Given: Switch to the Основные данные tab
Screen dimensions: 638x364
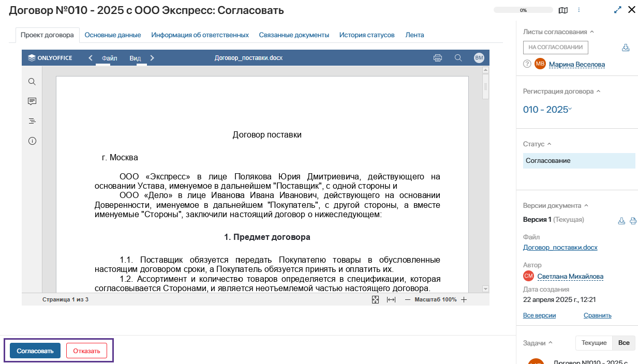Looking at the screenshot, I should (113, 35).
